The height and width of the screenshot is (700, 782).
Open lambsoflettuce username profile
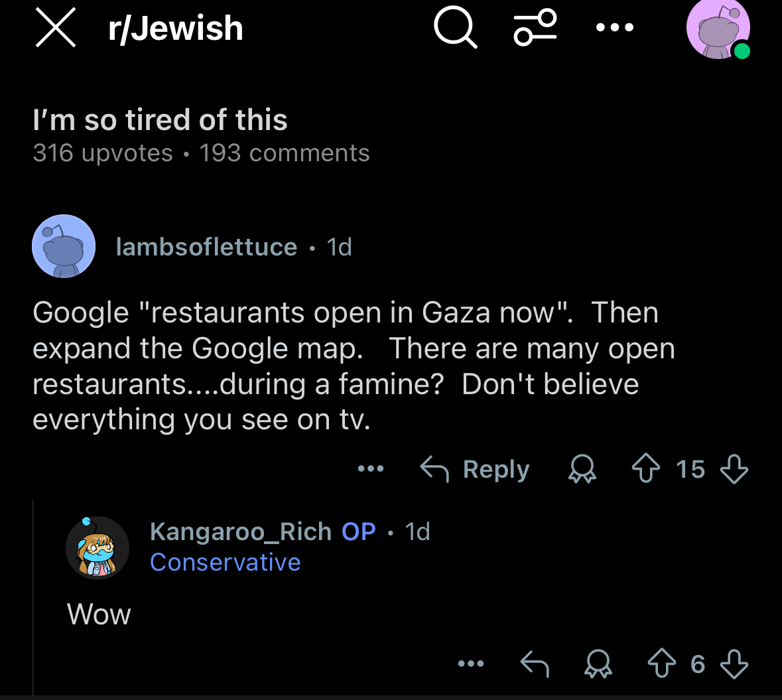click(x=206, y=247)
